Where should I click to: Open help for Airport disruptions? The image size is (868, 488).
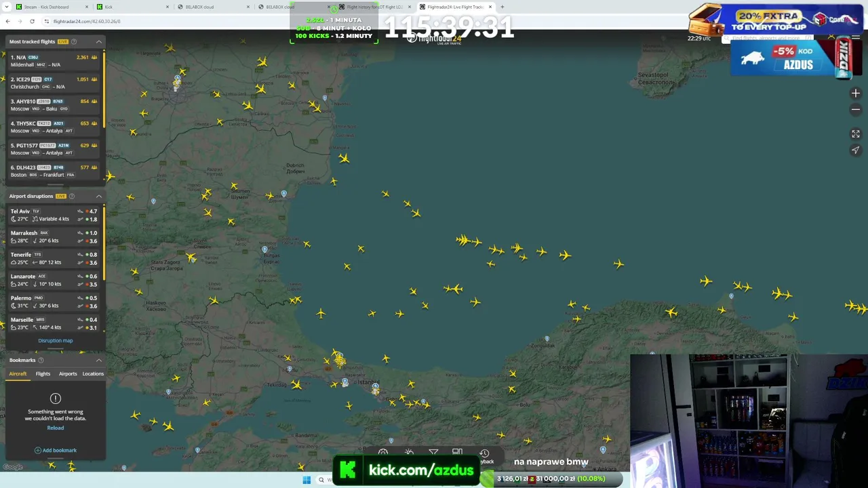click(72, 197)
